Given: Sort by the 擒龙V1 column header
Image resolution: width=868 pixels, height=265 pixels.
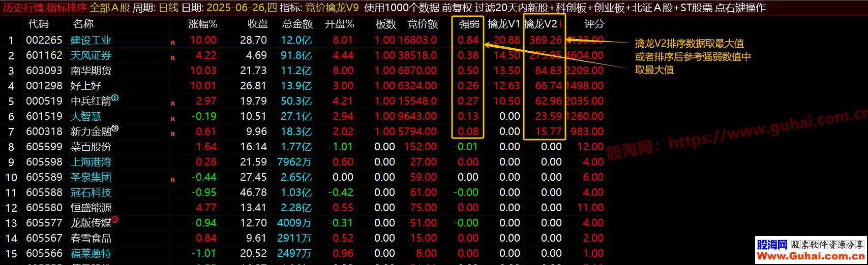Looking at the screenshot, I should (504, 24).
